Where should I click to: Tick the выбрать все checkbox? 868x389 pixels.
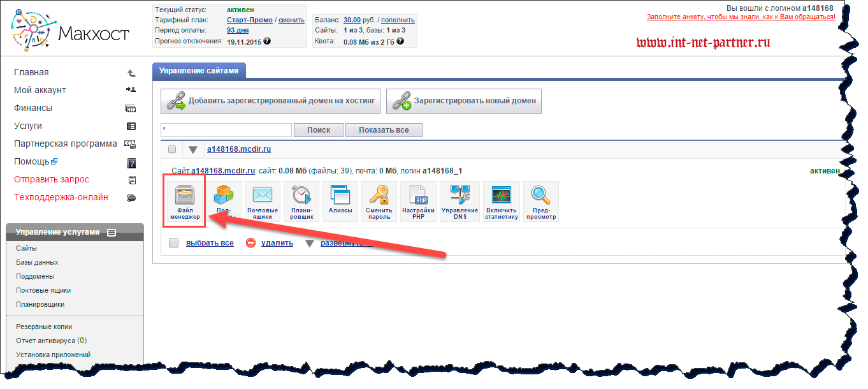(173, 243)
